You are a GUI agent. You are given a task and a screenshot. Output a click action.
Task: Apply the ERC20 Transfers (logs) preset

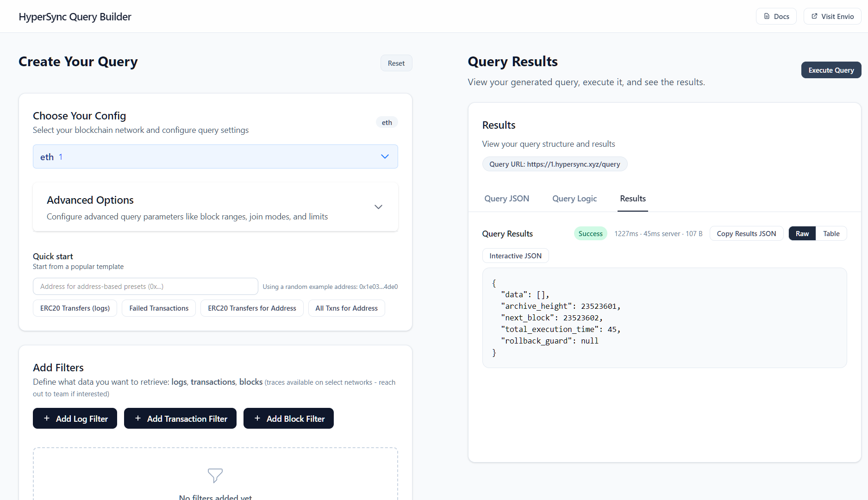(x=75, y=308)
